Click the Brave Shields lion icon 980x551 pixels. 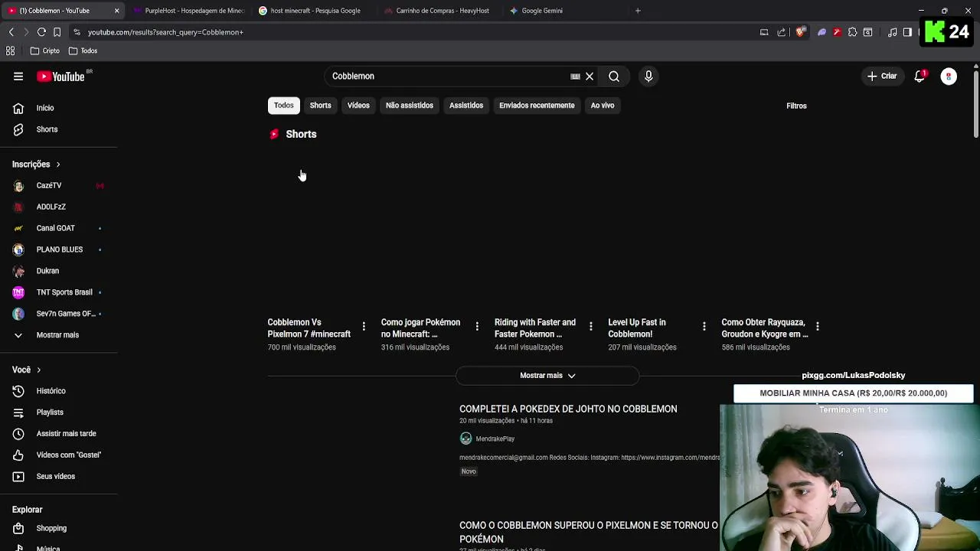pyautogui.click(x=801, y=32)
